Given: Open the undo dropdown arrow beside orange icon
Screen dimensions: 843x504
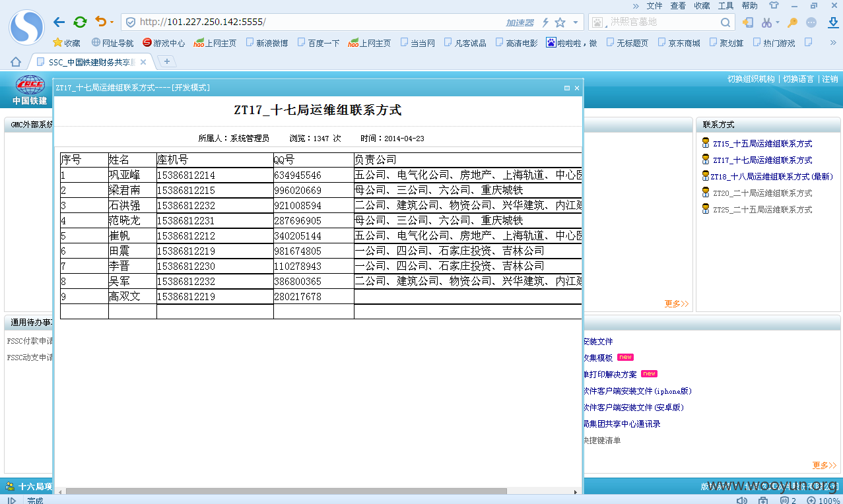Looking at the screenshot, I should (112, 22).
